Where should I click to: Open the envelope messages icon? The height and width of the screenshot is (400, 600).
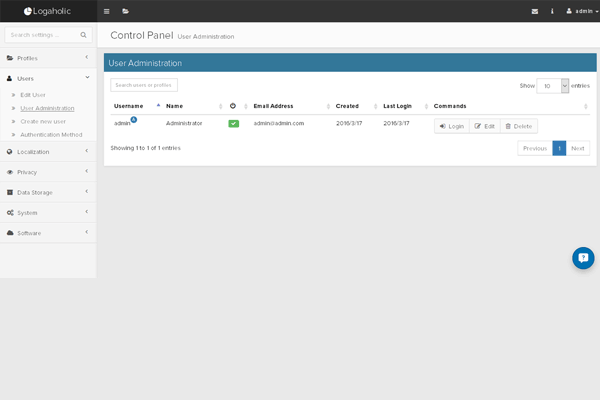534,11
